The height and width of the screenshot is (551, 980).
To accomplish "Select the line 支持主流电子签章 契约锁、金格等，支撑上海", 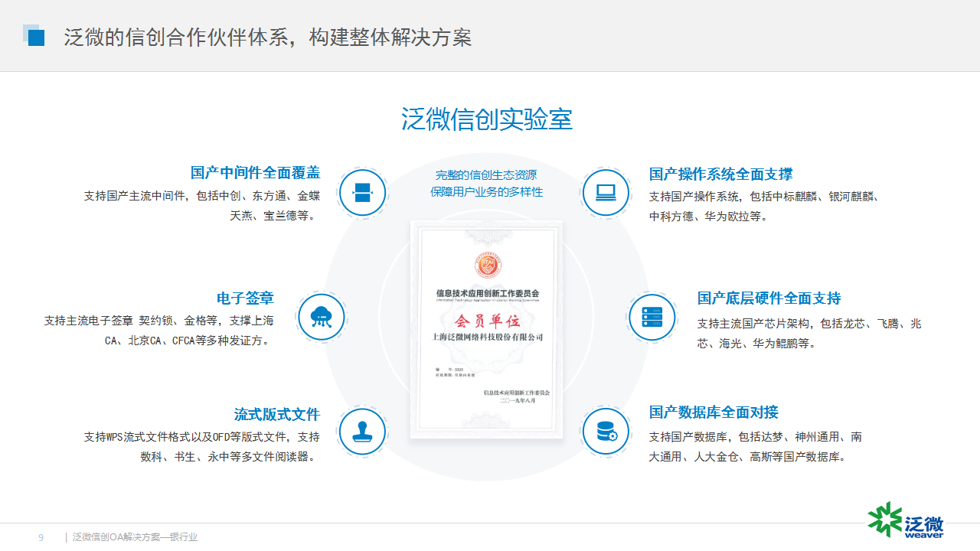I will click(159, 321).
